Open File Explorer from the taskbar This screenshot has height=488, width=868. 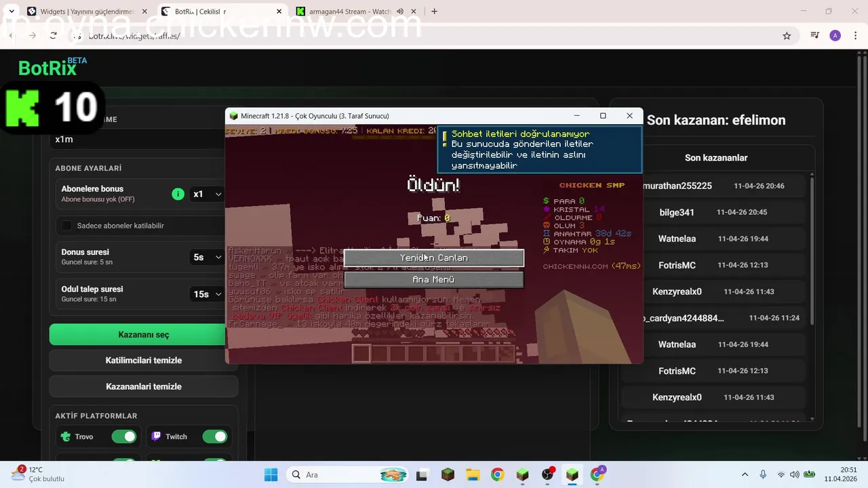pos(473,474)
